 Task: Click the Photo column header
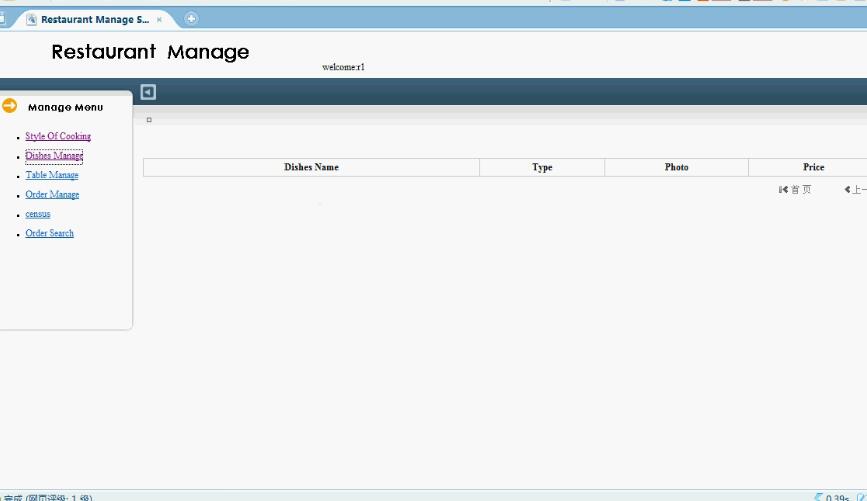(x=676, y=167)
